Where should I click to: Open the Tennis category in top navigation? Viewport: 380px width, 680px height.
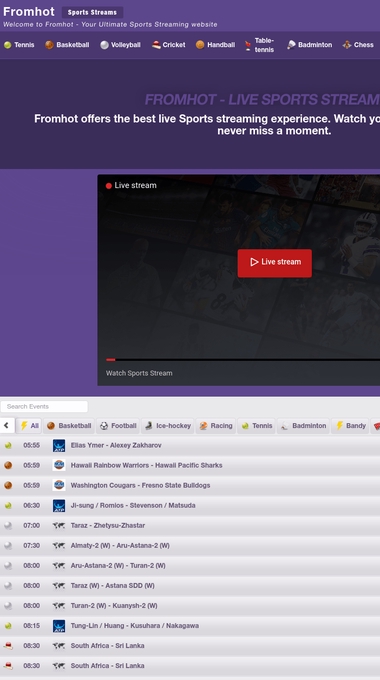[19, 45]
